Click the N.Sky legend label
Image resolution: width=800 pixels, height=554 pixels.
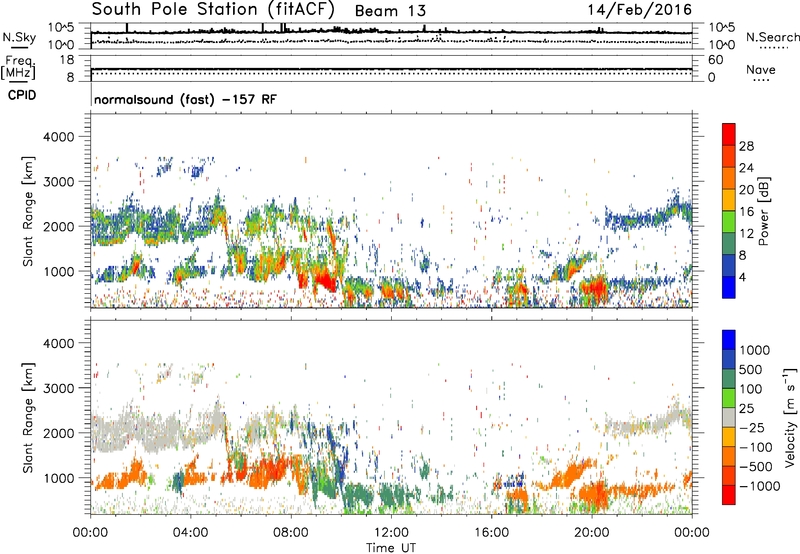[19, 37]
